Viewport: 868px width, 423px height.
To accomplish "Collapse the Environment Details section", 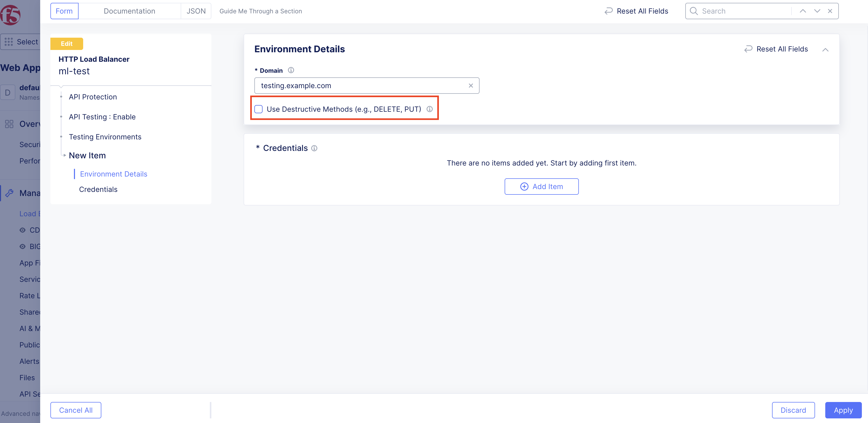I will tap(825, 50).
